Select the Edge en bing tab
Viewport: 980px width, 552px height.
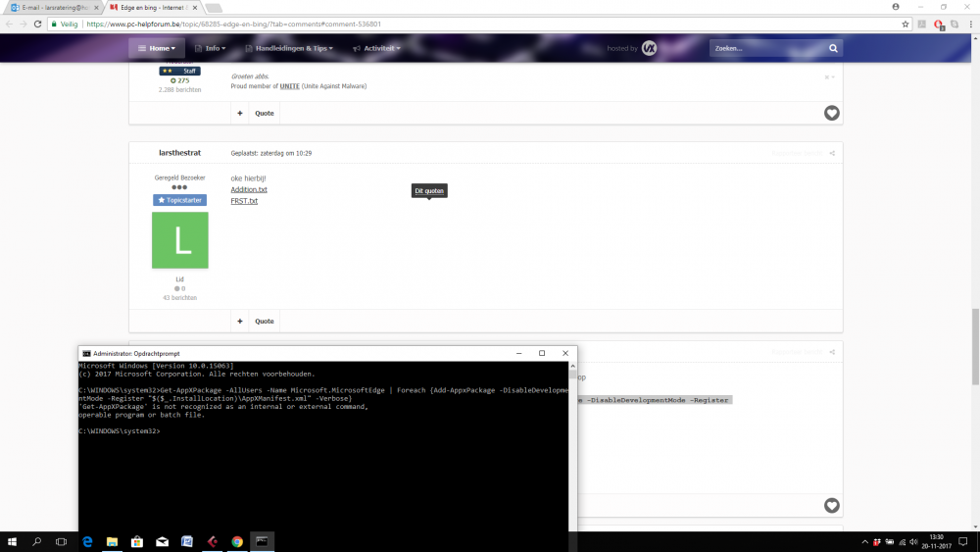coord(151,8)
